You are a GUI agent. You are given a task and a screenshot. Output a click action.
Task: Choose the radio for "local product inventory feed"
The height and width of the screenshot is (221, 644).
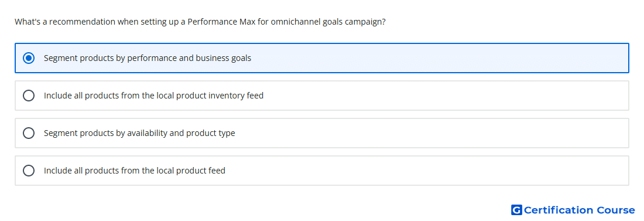[29, 96]
